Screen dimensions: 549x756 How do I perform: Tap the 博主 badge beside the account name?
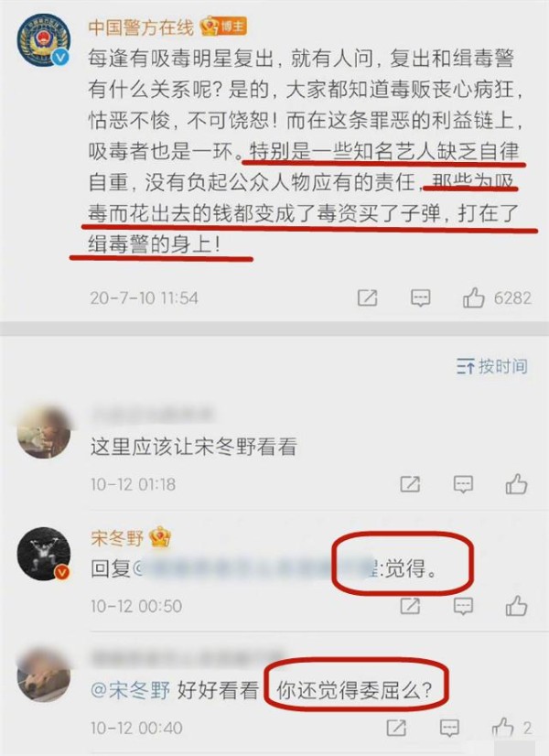pos(223,26)
